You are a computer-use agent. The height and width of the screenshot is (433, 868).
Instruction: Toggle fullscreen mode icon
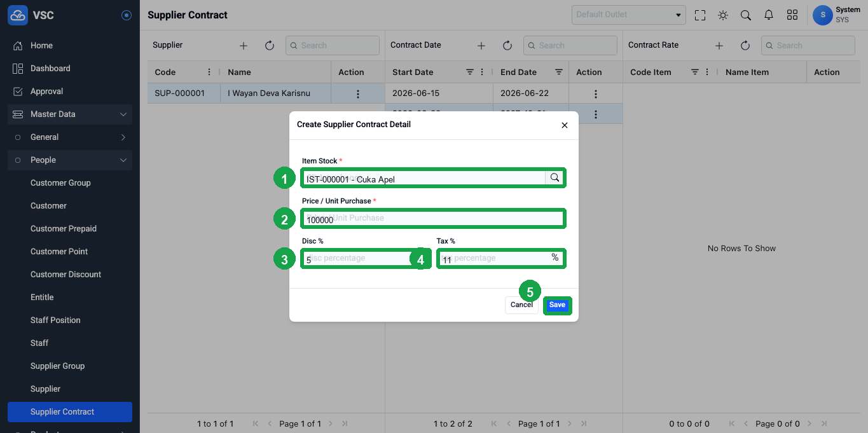700,15
